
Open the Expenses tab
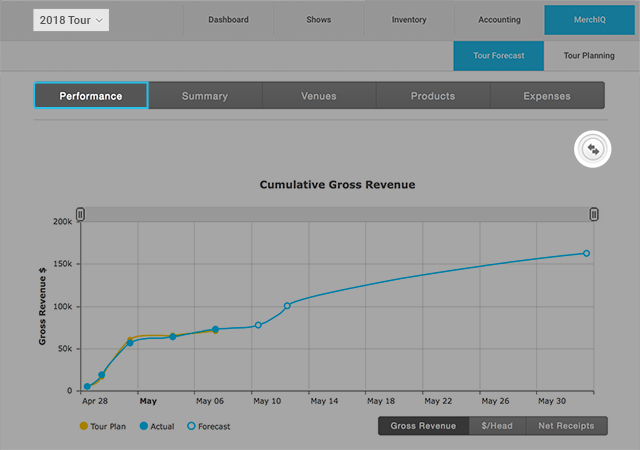click(547, 96)
